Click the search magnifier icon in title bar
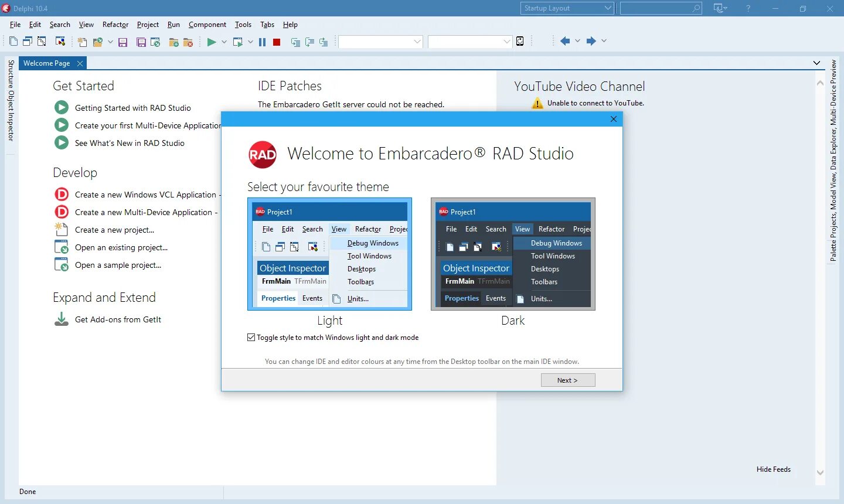The image size is (844, 504). click(x=696, y=8)
